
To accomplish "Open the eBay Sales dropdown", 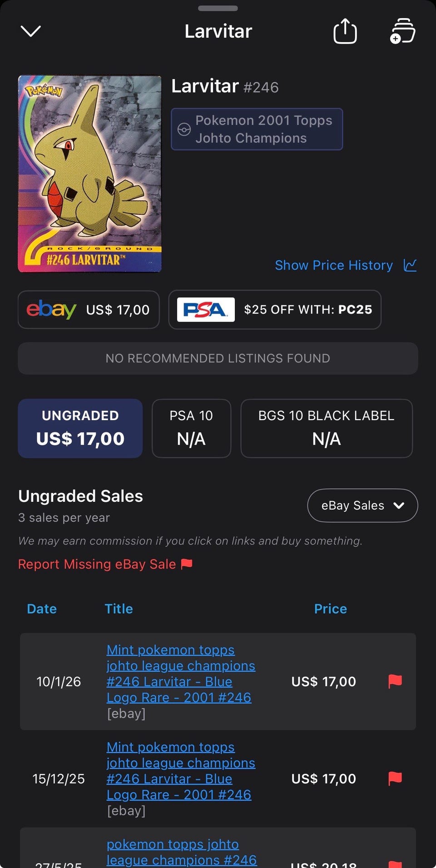I will tap(362, 505).
